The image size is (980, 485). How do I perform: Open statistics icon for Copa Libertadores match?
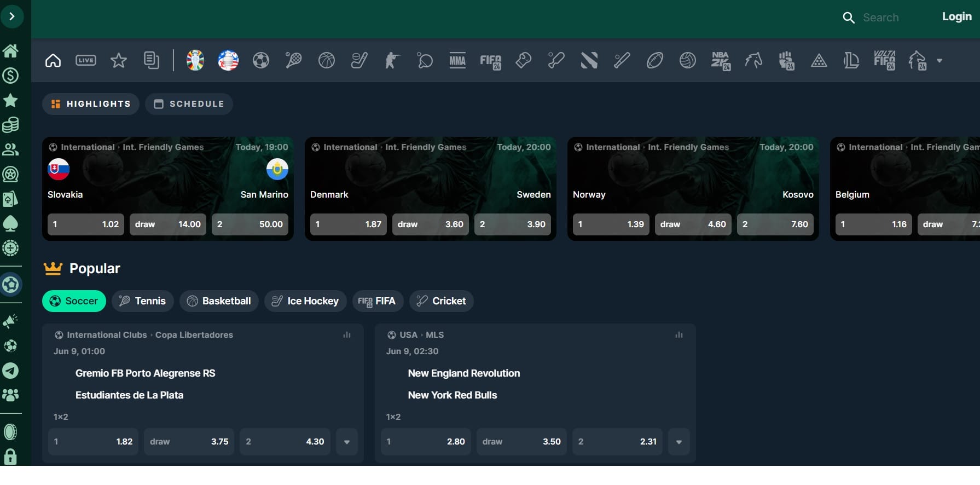click(347, 335)
